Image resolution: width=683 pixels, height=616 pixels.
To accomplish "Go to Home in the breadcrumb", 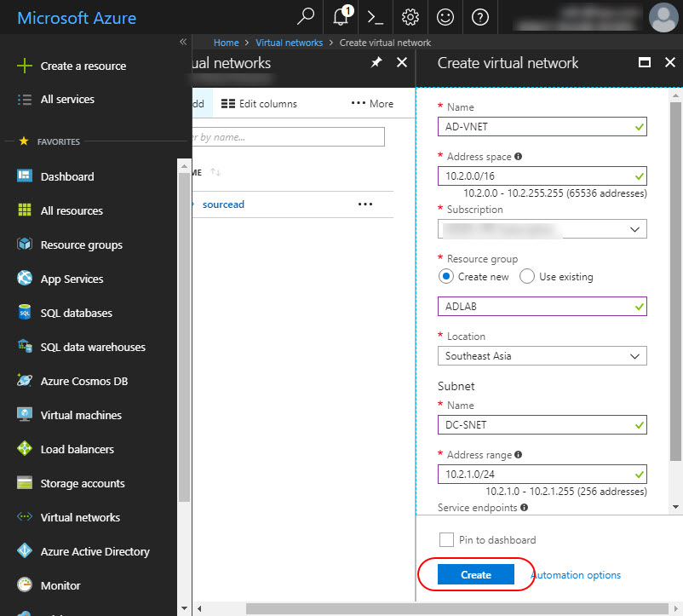I will 226,43.
